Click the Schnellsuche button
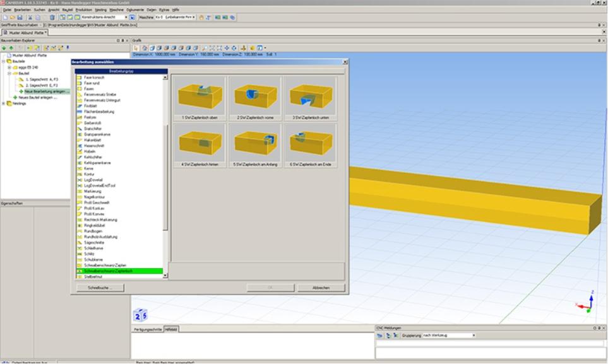This screenshot has width=608, height=364. tap(99, 288)
